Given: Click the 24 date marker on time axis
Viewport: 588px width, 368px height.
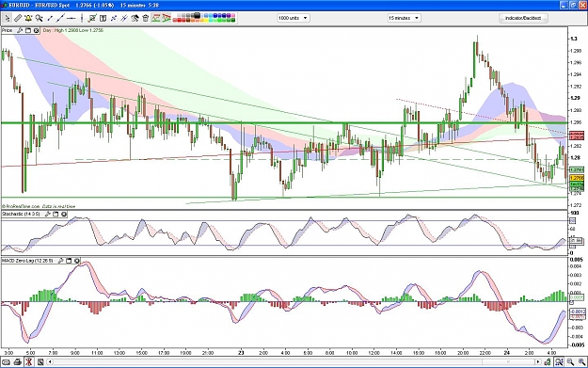Looking at the screenshot, I should (507, 353).
